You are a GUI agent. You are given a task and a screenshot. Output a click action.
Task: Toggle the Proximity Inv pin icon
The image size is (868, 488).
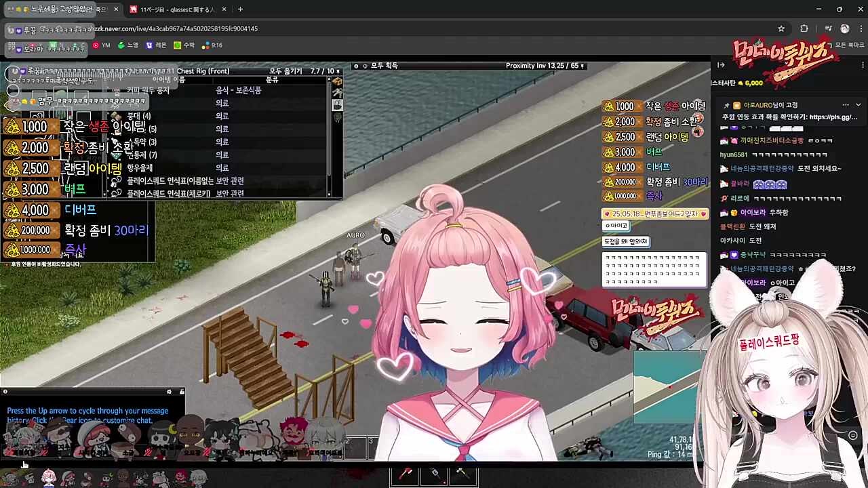pos(583,66)
